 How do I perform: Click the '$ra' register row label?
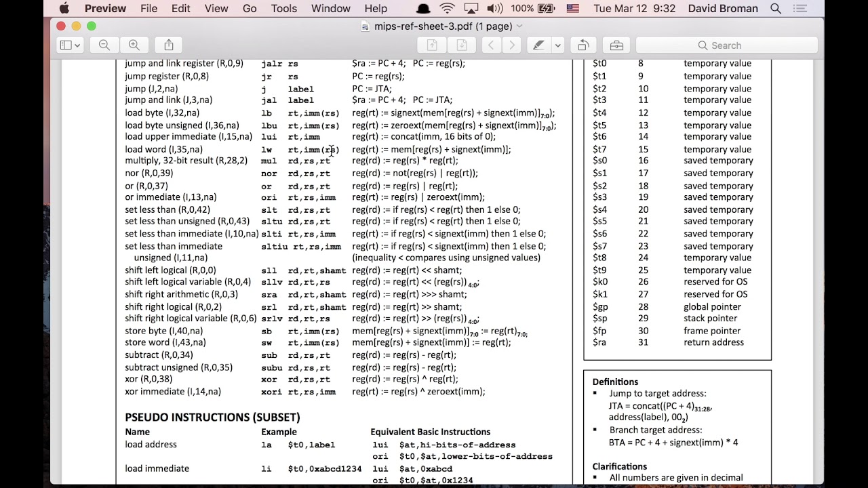click(x=599, y=343)
